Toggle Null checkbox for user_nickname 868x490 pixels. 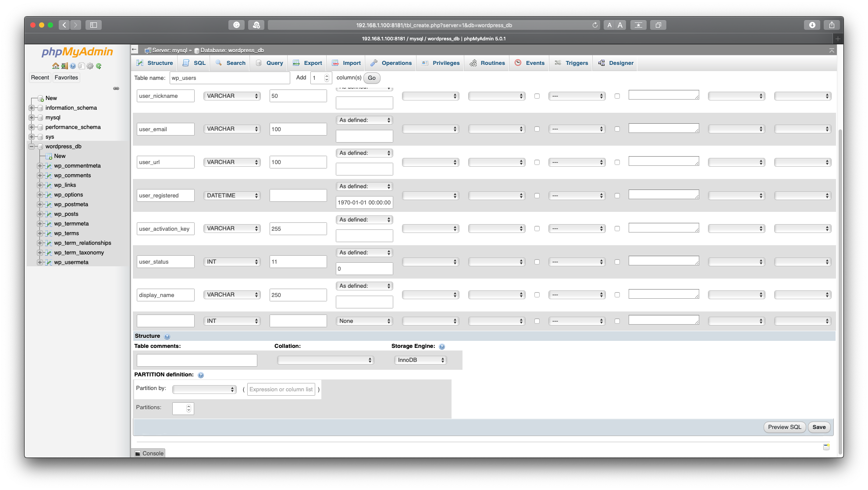[537, 96]
